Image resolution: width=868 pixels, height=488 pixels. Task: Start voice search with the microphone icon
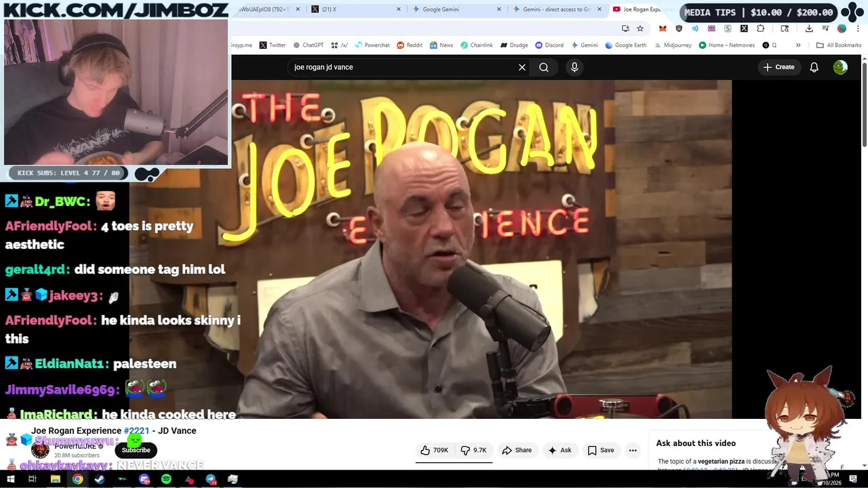[x=574, y=67]
